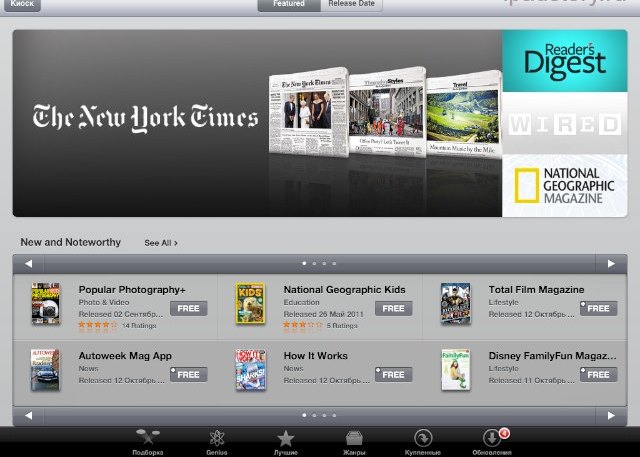Open The New York Times banner
This screenshot has height=457, width=640.
(x=257, y=123)
